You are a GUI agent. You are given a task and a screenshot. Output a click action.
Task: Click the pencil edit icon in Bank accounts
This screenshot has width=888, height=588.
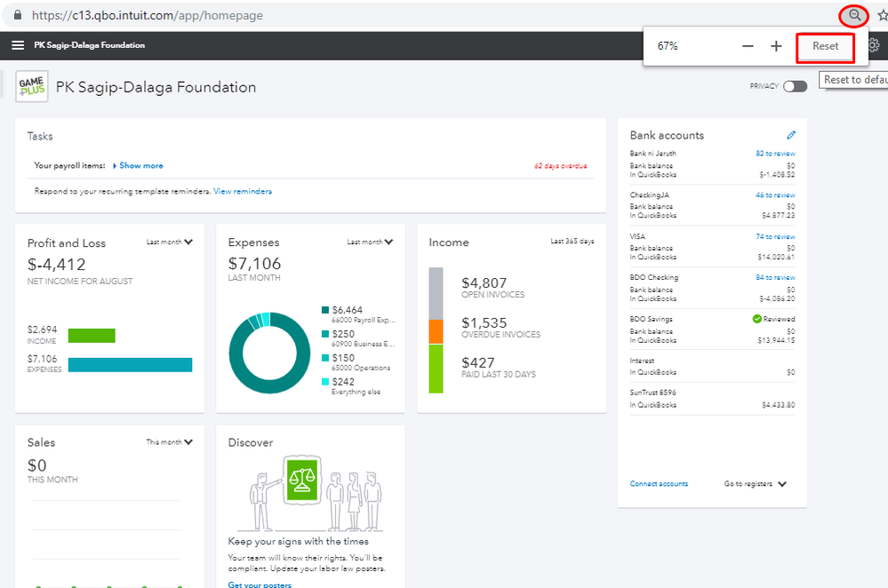click(791, 136)
